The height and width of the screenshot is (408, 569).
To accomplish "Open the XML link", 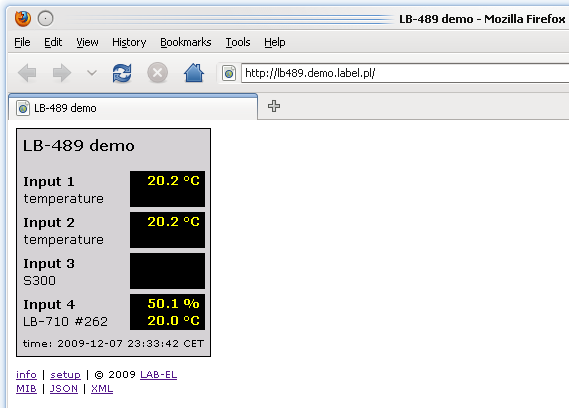I will pos(102,389).
